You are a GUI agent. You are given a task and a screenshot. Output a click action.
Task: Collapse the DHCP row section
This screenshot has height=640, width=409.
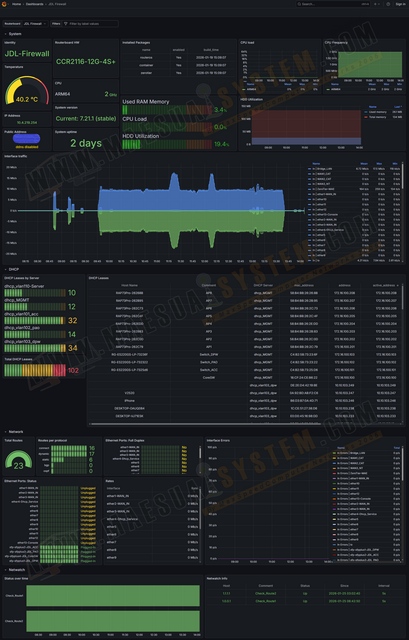[x=12, y=269]
